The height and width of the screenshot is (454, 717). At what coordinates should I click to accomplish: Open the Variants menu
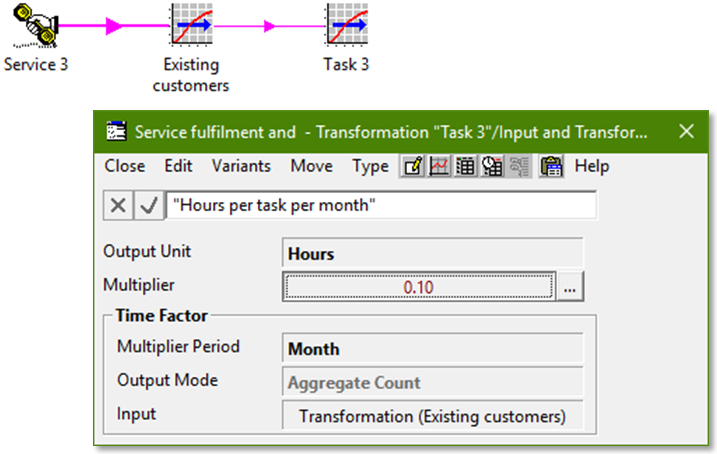coord(241,166)
